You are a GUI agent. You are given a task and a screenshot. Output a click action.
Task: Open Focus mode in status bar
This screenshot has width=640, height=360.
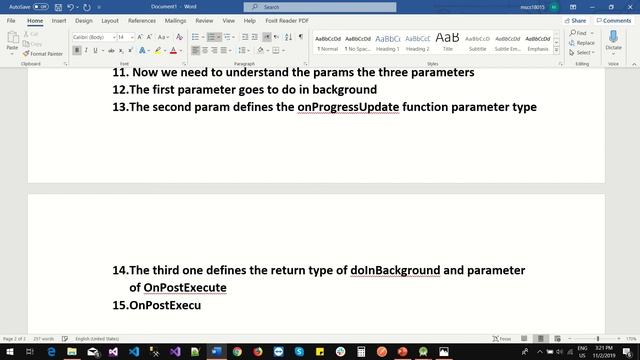pyautogui.click(x=502, y=338)
